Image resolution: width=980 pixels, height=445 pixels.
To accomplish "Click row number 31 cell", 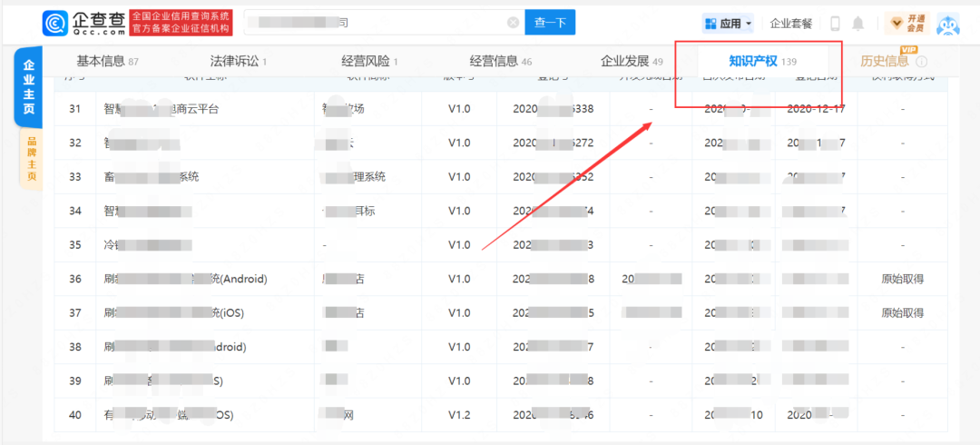I will coord(75,109).
